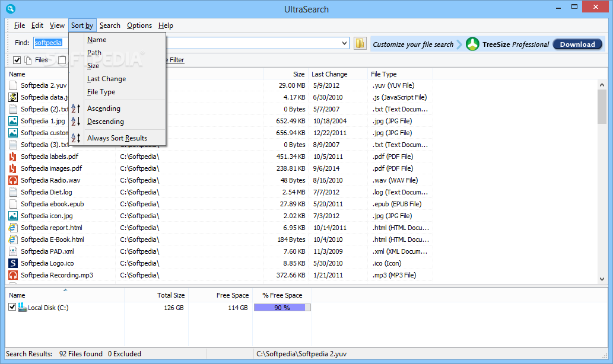Viewport: 613px width, 364px height.
Task: Click the browser icon of Softpedia report.html
Action: 13,227
